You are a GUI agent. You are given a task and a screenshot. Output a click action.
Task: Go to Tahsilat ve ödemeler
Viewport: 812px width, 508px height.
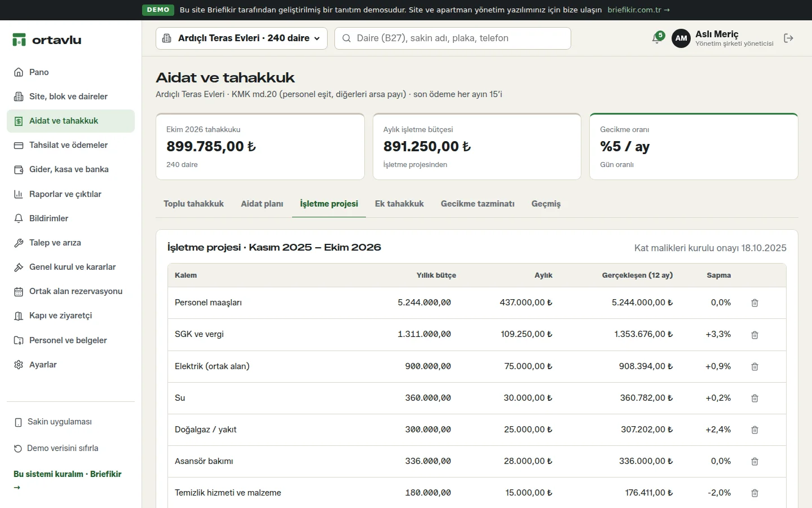tap(70, 145)
